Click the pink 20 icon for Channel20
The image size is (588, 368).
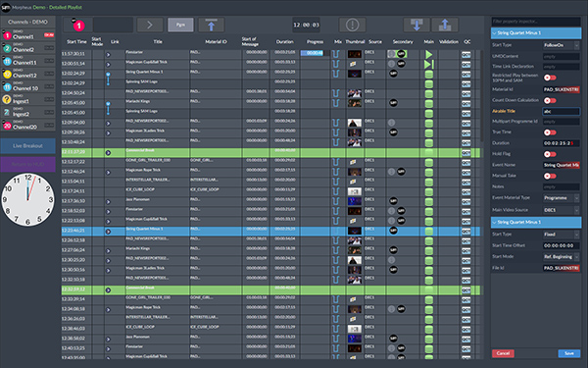coord(7,127)
